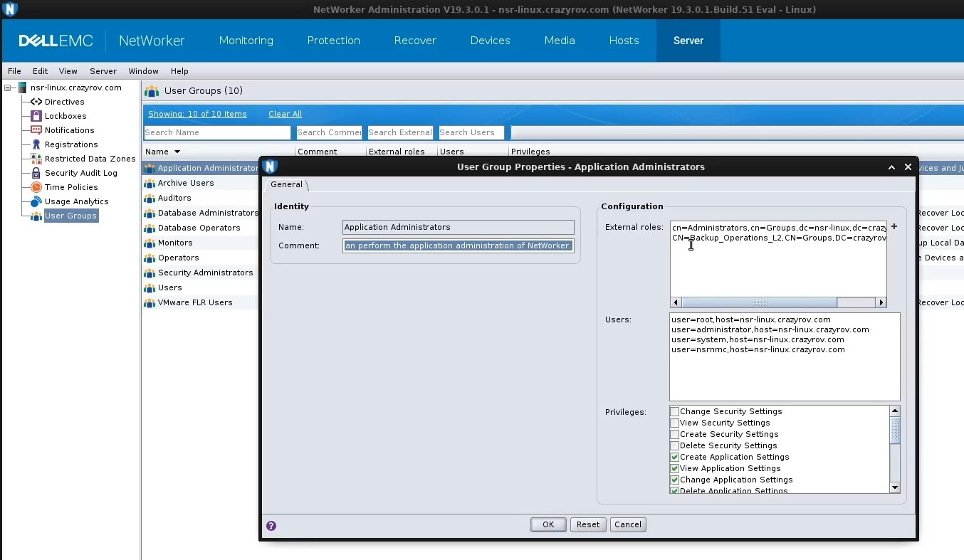The height and width of the screenshot is (560, 964).
Task: Open the Monitoring tab
Action: (246, 41)
